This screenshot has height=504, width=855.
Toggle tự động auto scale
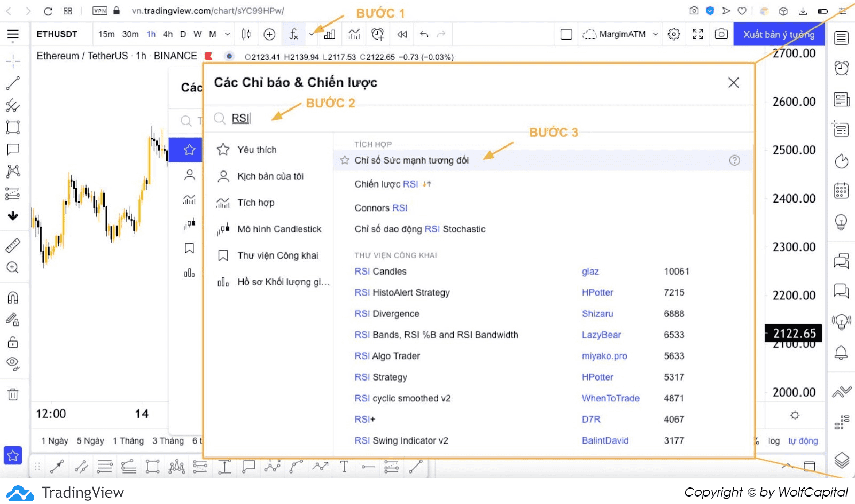coord(803,441)
